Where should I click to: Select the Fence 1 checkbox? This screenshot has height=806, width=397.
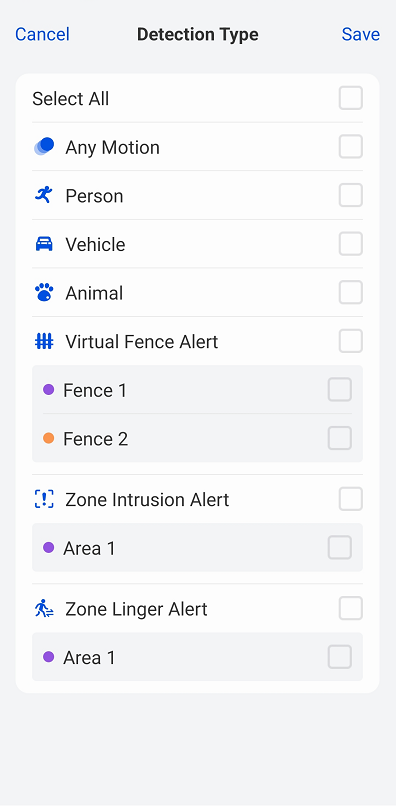tap(340, 390)
